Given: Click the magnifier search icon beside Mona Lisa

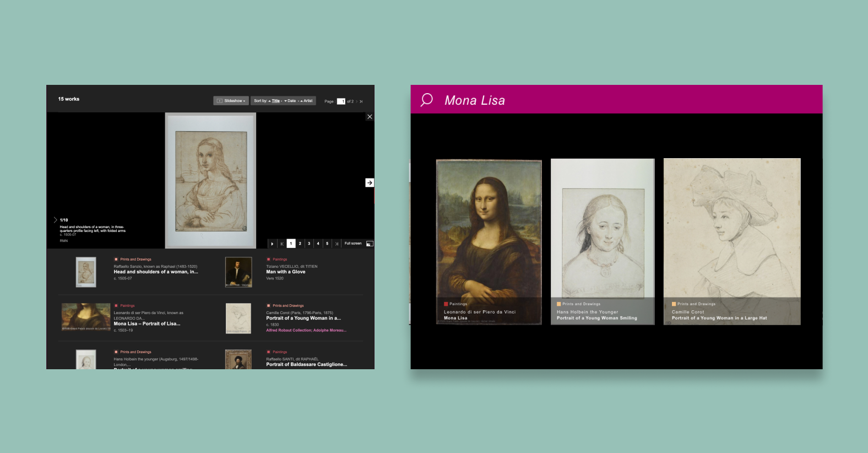Looking at the screenshot, I should click(x=427, y=100).
